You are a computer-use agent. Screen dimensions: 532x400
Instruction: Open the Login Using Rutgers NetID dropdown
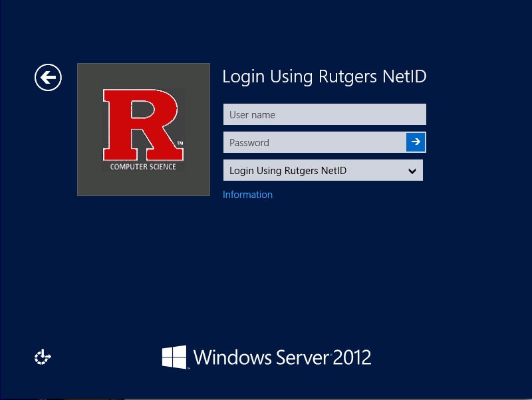coord(323,170)
